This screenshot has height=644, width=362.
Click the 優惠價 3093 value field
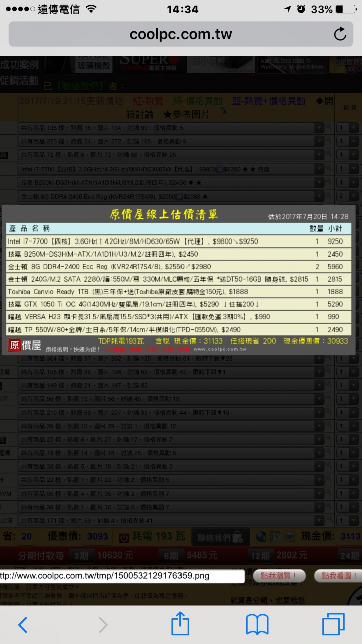click(x=98, y=537)
